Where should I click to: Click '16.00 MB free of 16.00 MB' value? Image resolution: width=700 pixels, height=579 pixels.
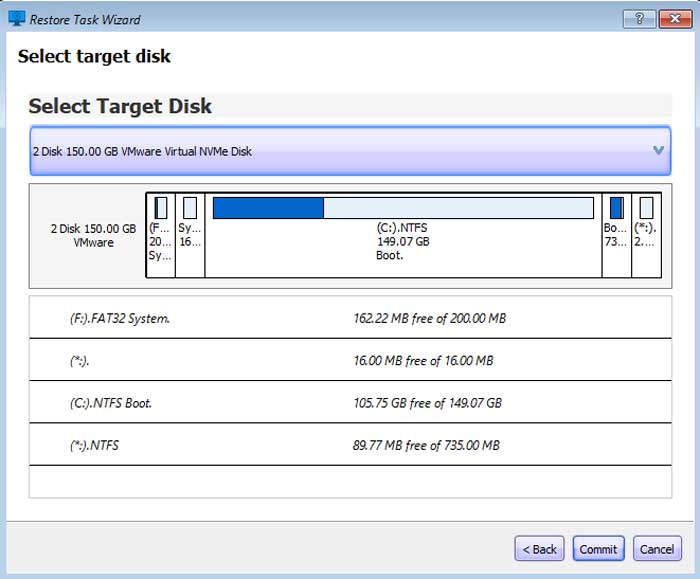[423, 361]
